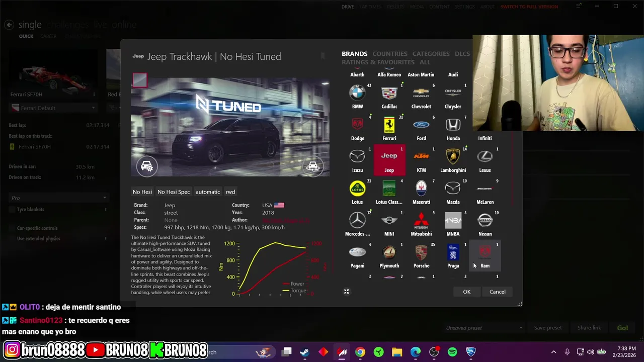This screenshot has width=644, height=362.
Task: Click the Go! button
Action: pyautogui.click(x=623, y=328)
